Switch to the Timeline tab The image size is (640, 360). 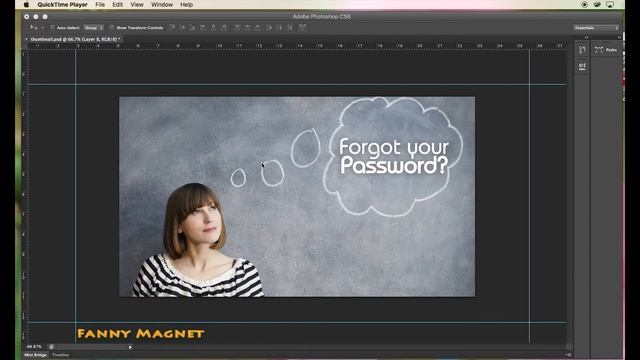60,355
